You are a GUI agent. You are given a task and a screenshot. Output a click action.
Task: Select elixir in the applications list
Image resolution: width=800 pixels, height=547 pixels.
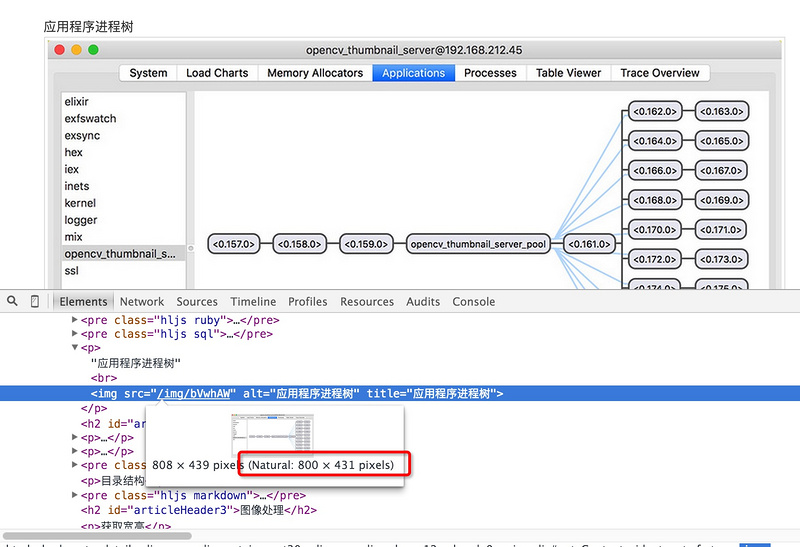(x=77, y=102)
